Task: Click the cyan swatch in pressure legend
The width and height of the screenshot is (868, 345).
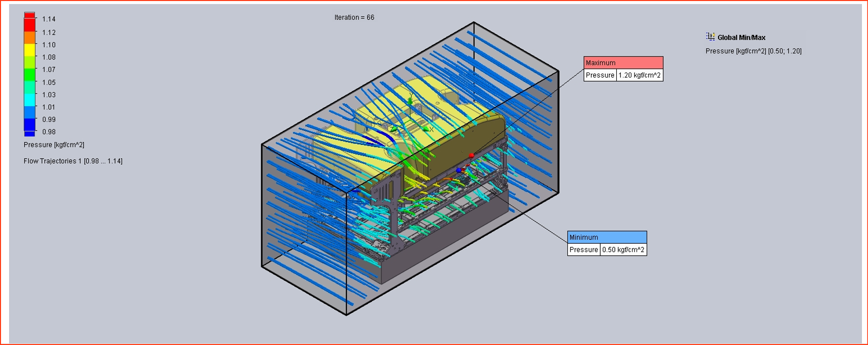Action: click(30, 99)
